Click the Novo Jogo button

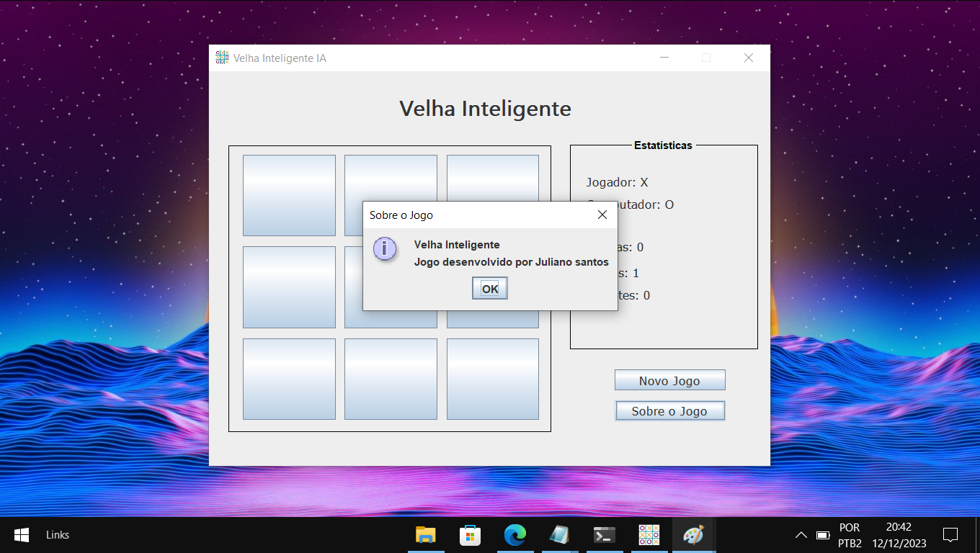669,380
